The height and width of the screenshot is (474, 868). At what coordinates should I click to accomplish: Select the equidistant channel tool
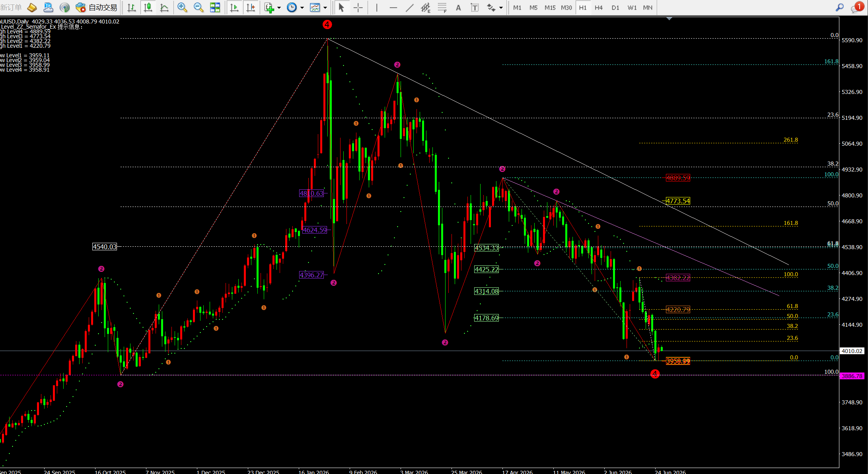426,7
